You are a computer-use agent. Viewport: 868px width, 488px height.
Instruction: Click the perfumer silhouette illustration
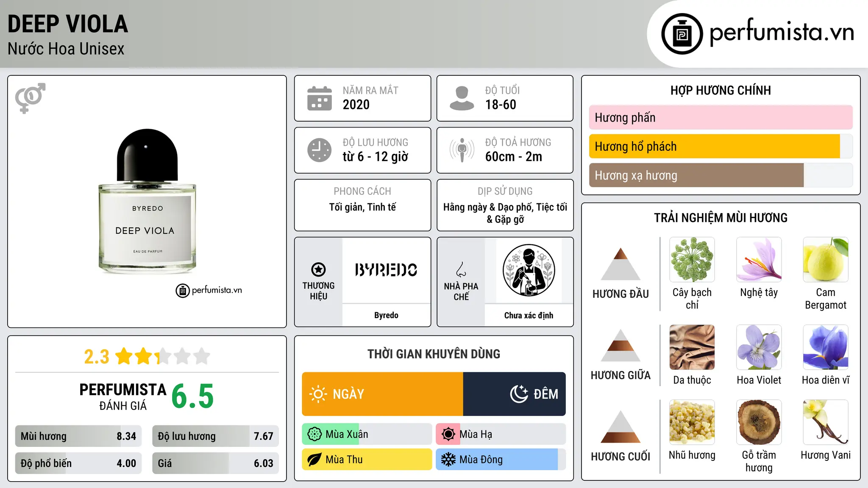tap(529, 270)
